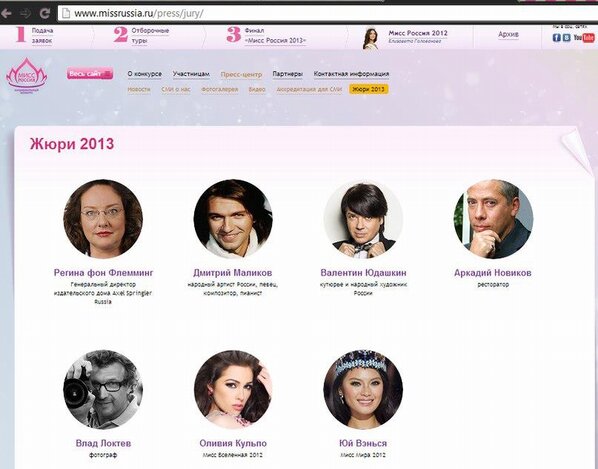598x469 pixels.
Task: Open Контактная информация menu
Action: [x=351, y=74]
